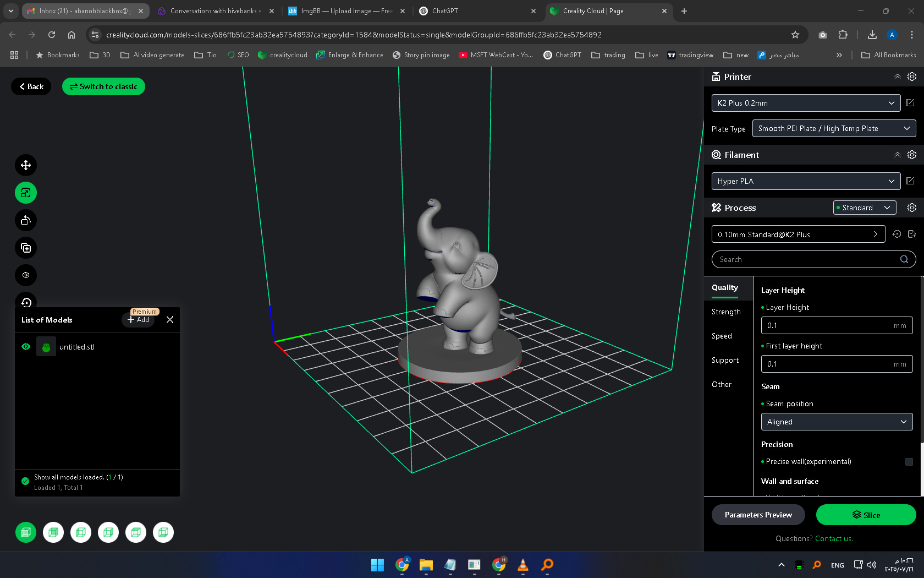
Task: Open the Standard process mode dropdown
Action: tap(865, 208)
